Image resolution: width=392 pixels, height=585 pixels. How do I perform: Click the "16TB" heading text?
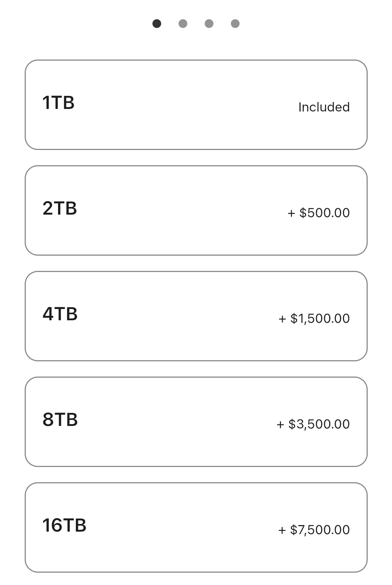(64, 525)
